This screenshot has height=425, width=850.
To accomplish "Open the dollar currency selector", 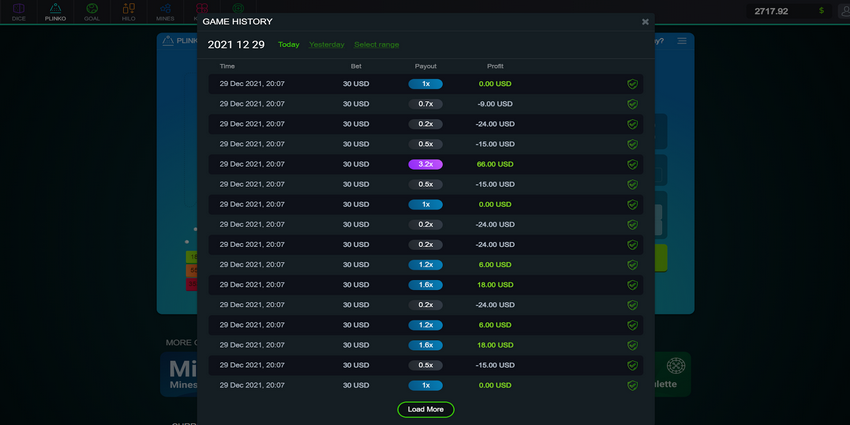I will [x=821, y=11].
